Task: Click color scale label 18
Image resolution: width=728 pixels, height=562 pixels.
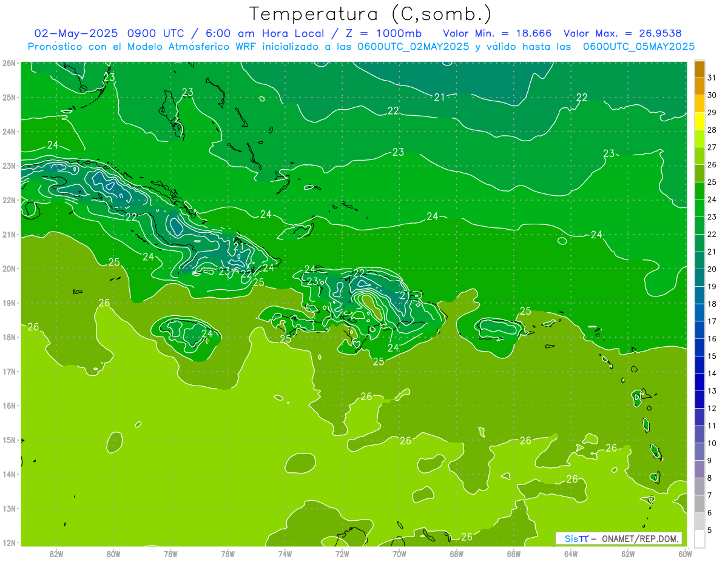Action: point(712,304)
